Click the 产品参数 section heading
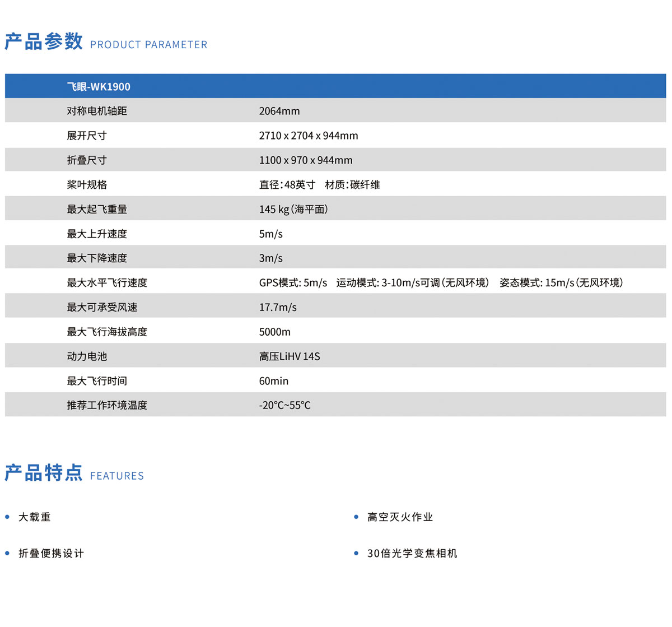This screenshot has width=672, height=627. 44,41
